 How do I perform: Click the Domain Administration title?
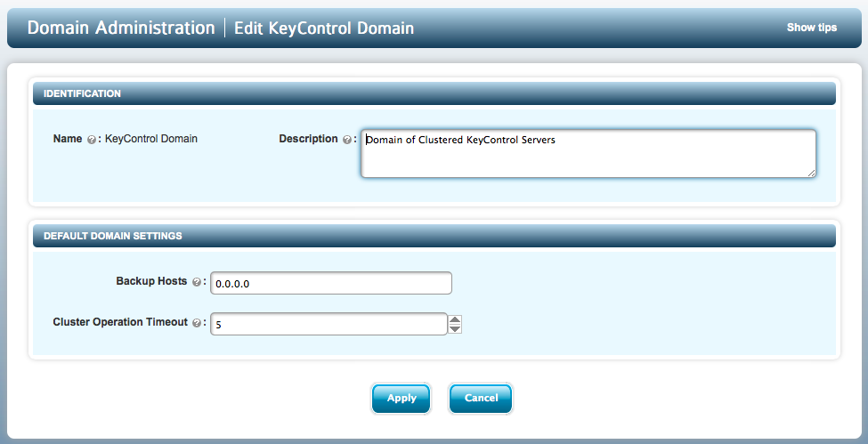click(x=121, y=28)
